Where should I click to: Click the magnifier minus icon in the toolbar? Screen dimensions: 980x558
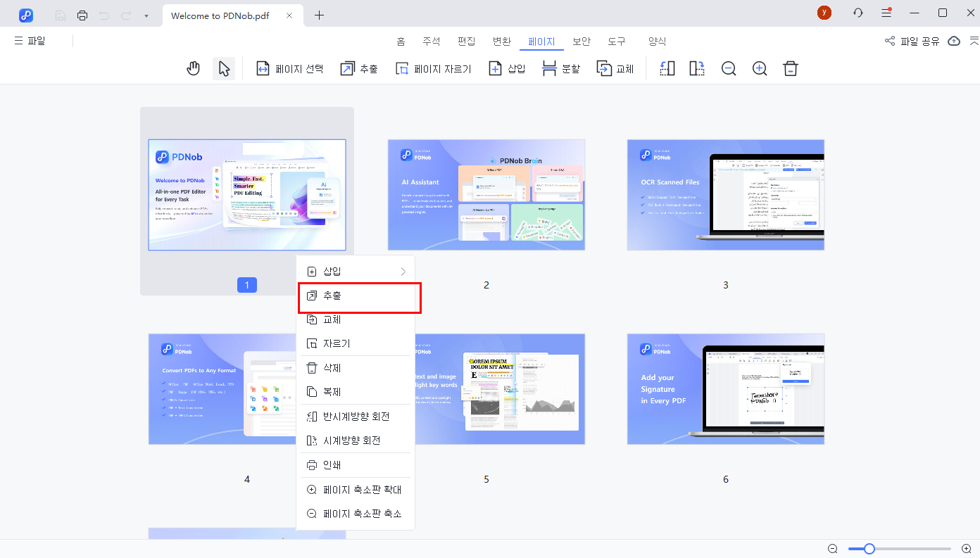pyautogui.click(x=729, y=68)
